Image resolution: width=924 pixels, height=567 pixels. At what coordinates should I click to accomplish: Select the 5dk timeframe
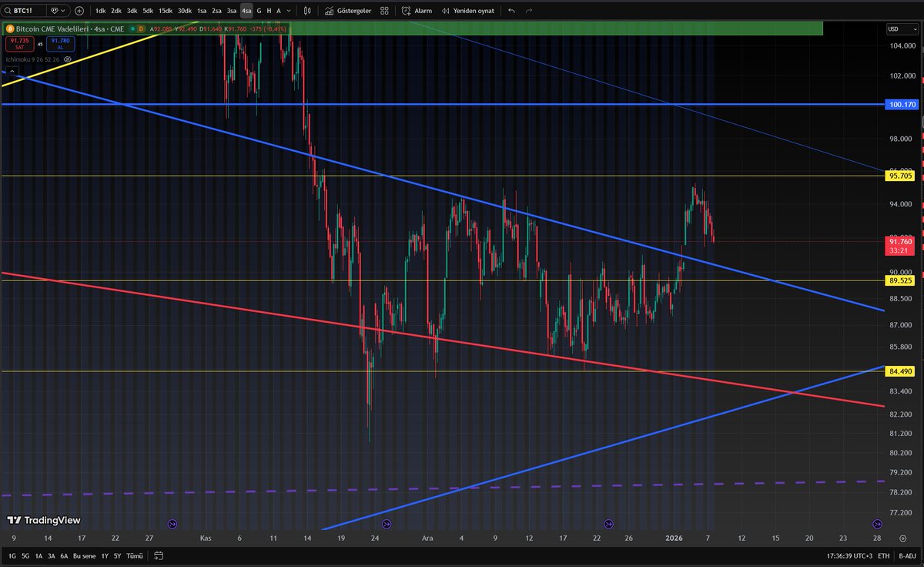(x=148, y=11)
